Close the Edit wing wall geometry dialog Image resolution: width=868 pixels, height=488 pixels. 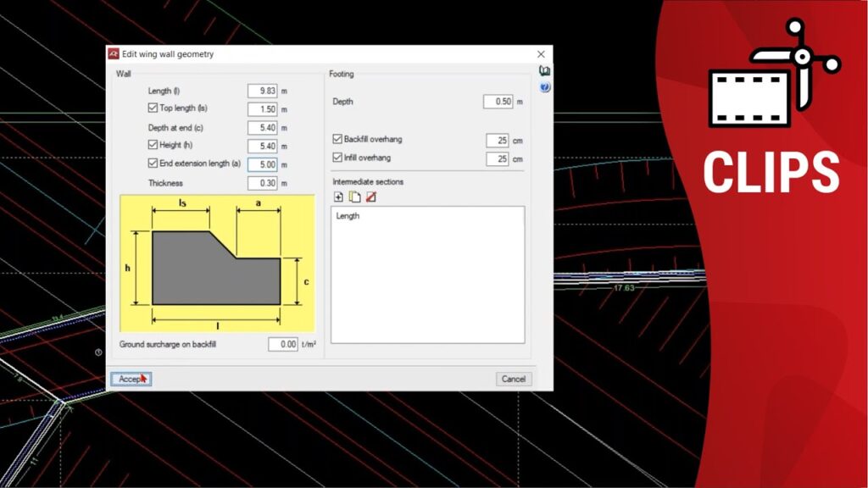click(541, 54)
